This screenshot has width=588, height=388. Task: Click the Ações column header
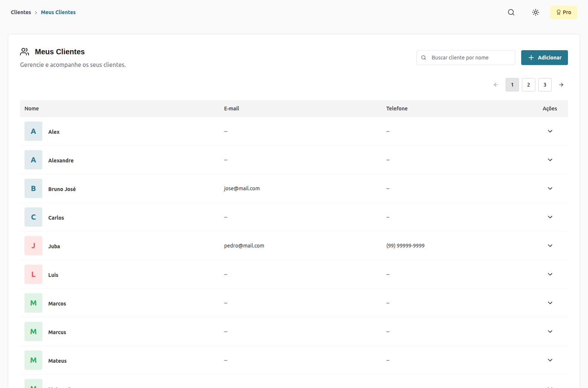(550, 109)
